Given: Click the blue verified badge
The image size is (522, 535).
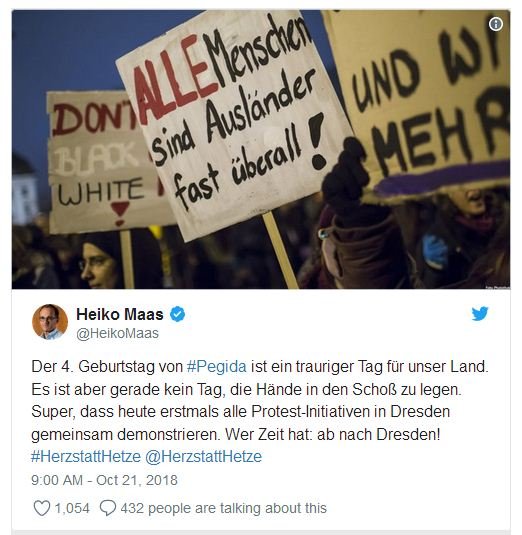Looking at the screenshot, I should [177, 314].
